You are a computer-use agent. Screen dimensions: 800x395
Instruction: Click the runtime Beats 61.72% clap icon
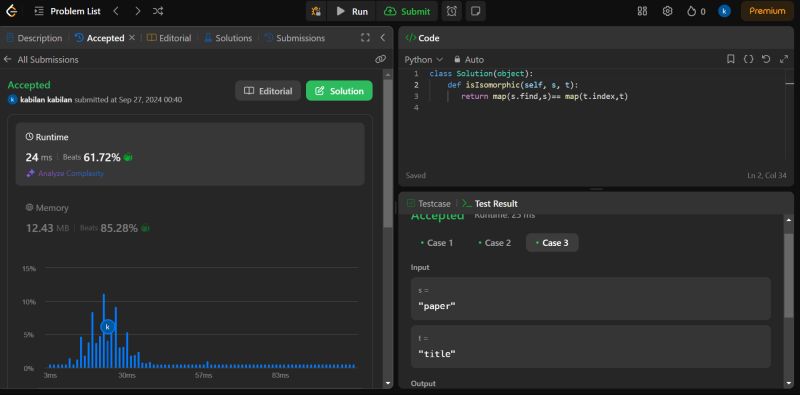click(128, 158)
